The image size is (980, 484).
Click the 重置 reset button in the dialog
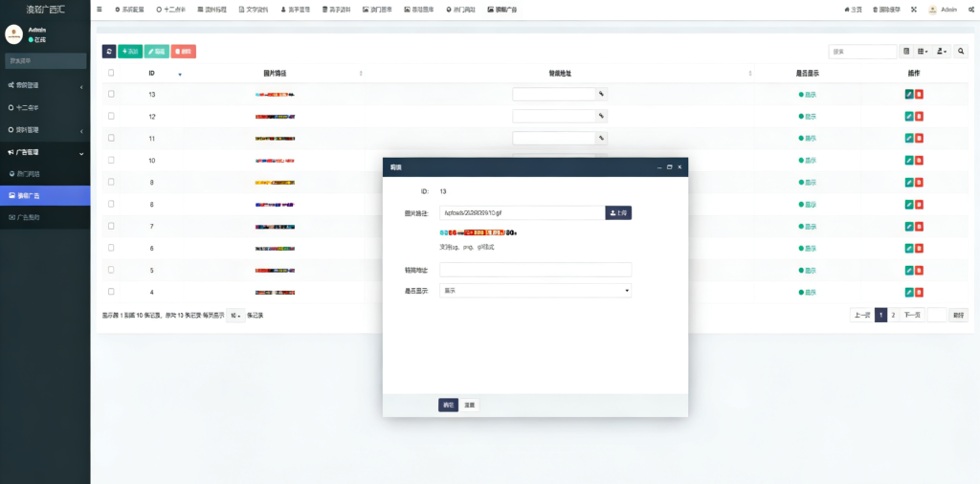[469, 406]
